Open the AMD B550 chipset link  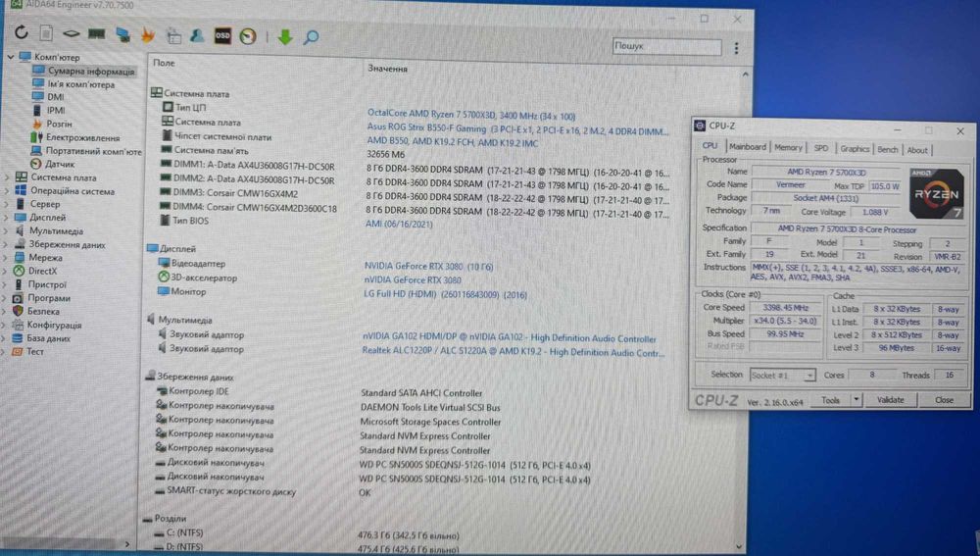pos(453,143)
